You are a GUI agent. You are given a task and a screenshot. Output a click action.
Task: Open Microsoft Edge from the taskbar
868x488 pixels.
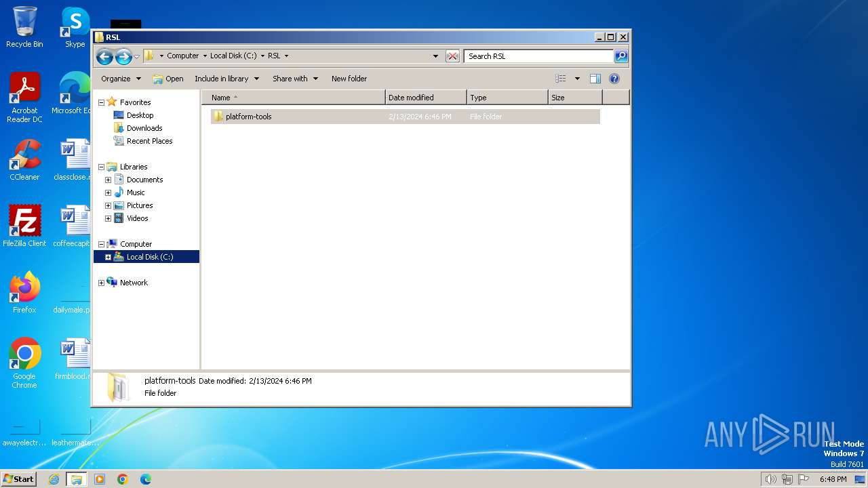[x=146, y=479]
